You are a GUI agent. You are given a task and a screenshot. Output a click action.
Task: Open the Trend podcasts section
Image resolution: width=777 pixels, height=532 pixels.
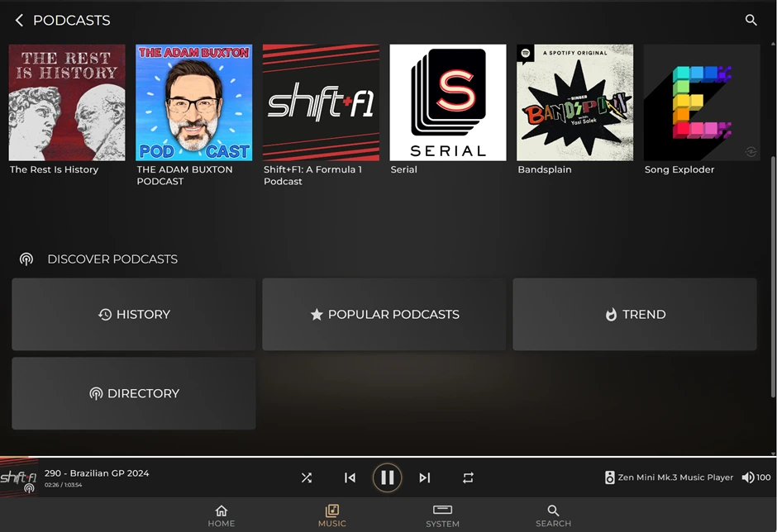coord(635,315)
